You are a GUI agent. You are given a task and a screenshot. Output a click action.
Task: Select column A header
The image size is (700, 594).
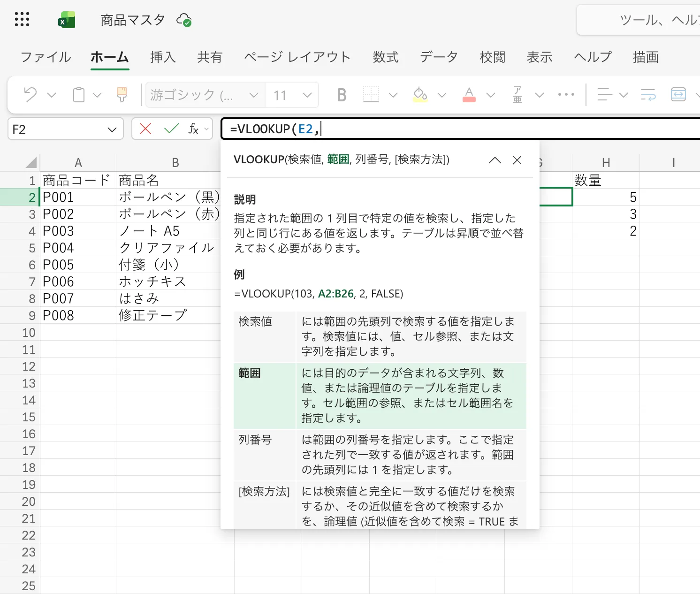pyautogui.click(x=78, y=163)
